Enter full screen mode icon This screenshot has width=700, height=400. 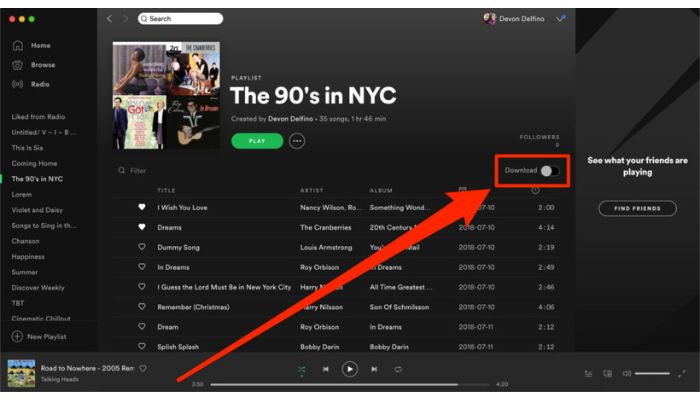[682, 374]
